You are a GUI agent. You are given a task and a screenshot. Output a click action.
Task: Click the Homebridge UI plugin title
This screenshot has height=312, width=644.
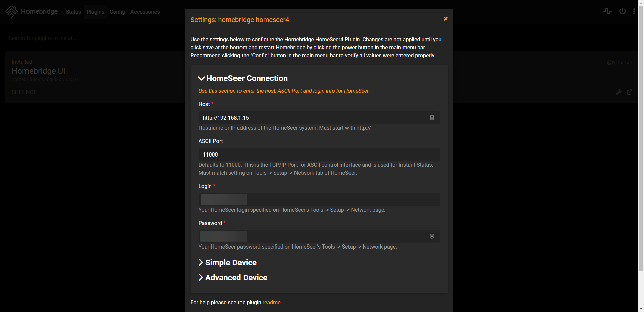point(39,71)
